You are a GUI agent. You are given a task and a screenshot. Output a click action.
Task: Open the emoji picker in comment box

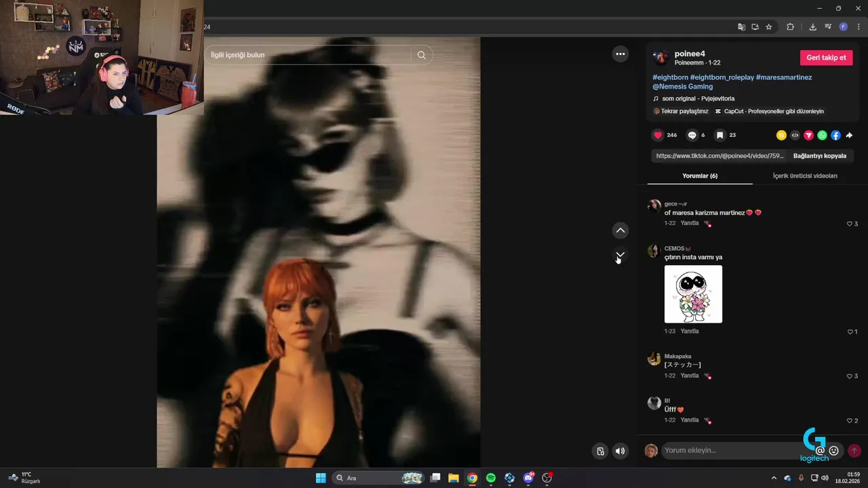click(x=833, y=451)
